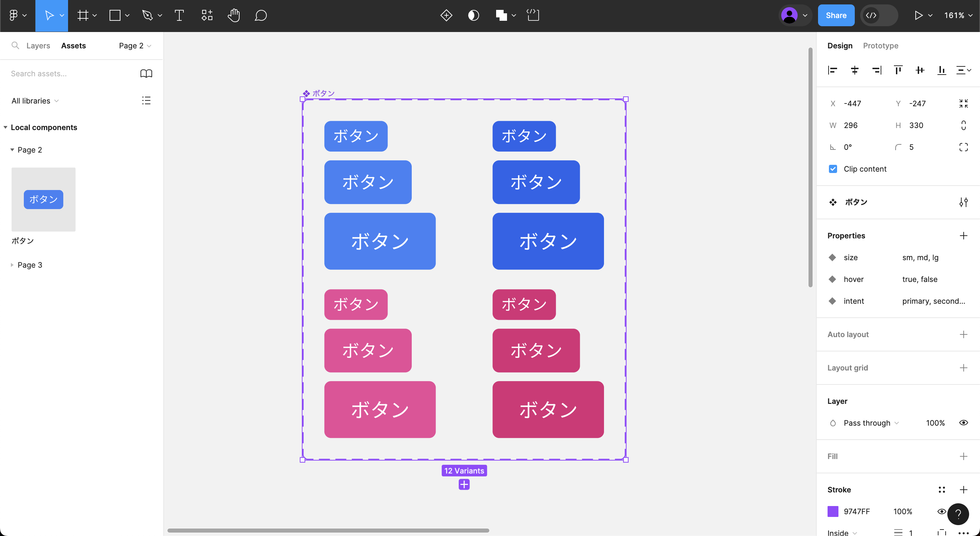
Task: Toggle layer visibility next to Pass through
Action: tap(964, 423)
